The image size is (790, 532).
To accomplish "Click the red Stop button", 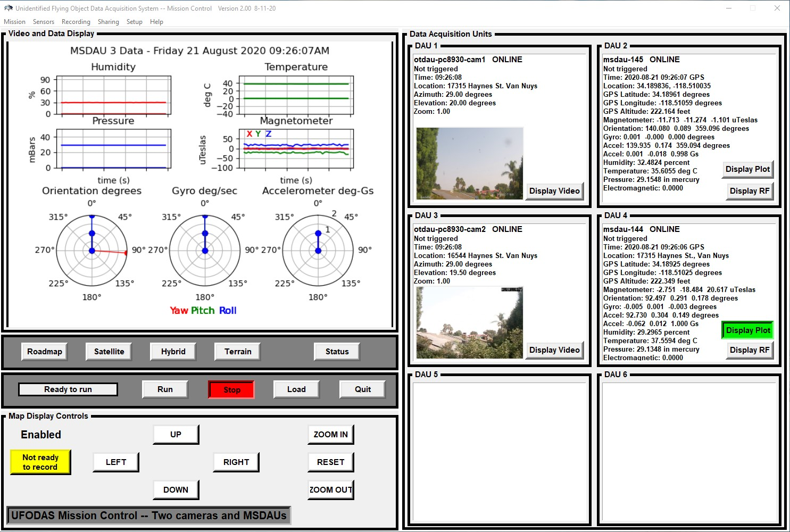I will tap(231, 389).
